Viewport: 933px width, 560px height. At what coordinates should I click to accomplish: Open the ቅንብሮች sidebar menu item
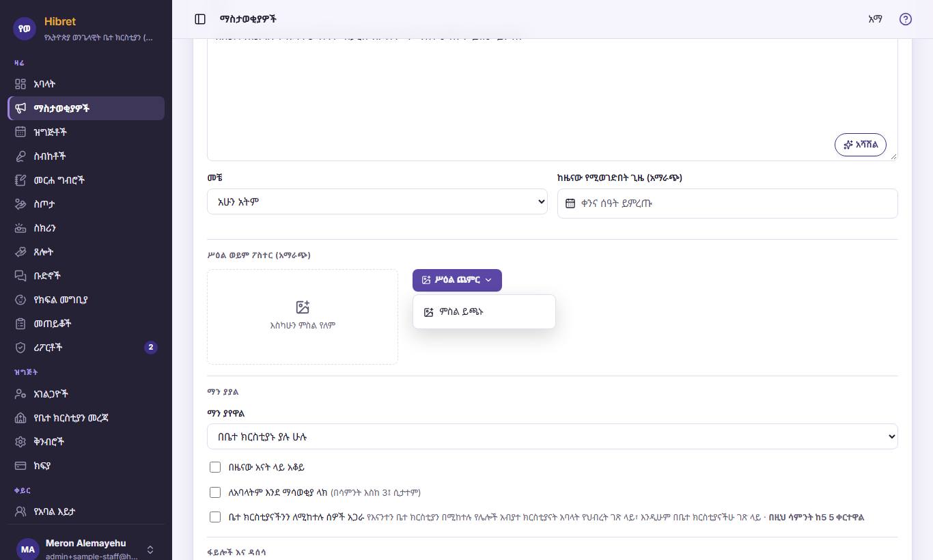point(86,442)
